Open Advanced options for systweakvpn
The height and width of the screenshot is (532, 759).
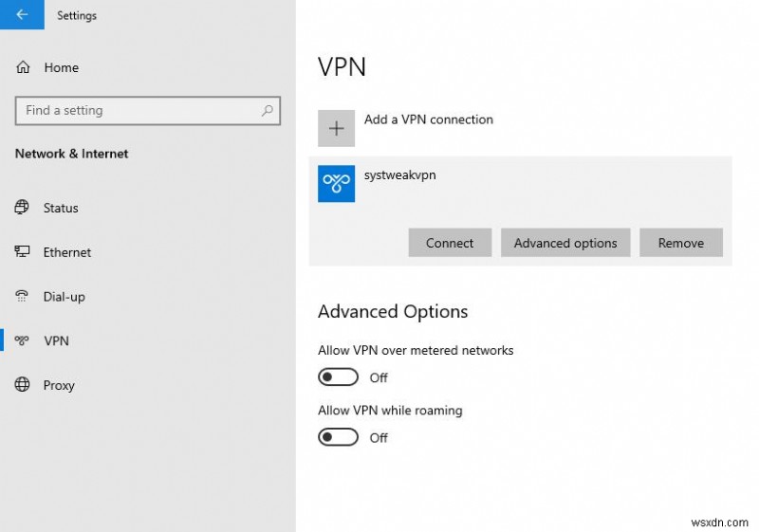(x=565, y=243)
